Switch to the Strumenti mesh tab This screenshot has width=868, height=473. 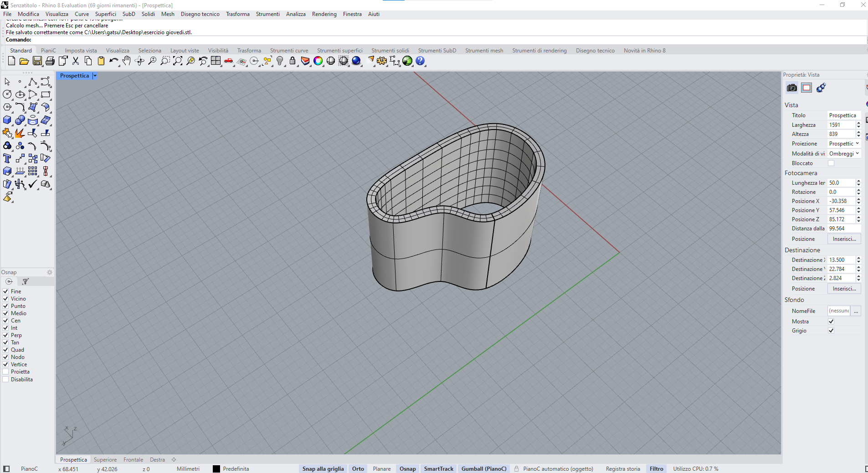[x=484, y=51]
